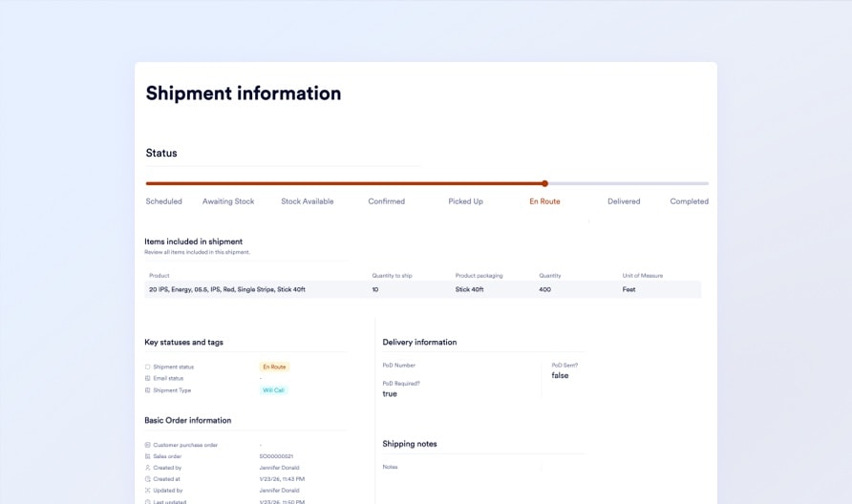Click the product name 20 IPS, Energy row

click(227, 289)
